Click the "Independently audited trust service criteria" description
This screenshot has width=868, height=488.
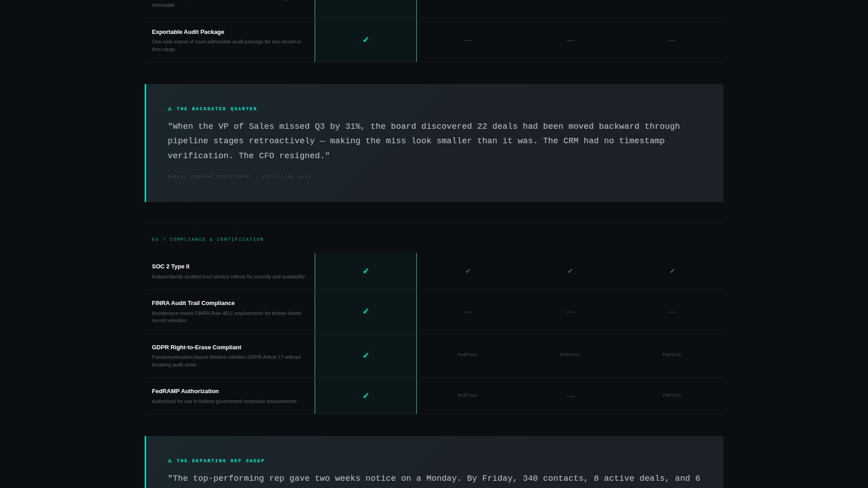pyautogui.click(x=228, y=277)
